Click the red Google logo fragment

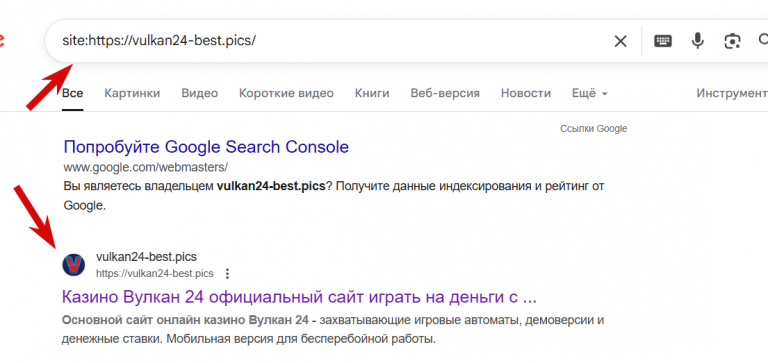(2, 40)
